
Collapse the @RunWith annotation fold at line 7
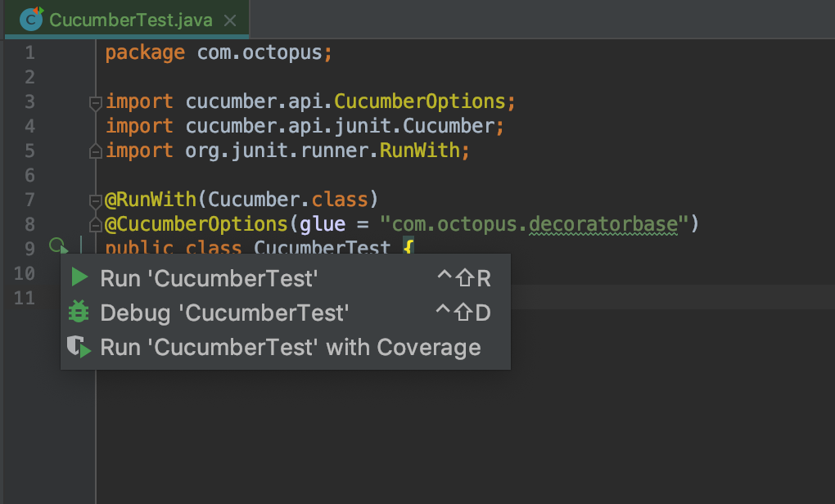[x=96, y=200]
